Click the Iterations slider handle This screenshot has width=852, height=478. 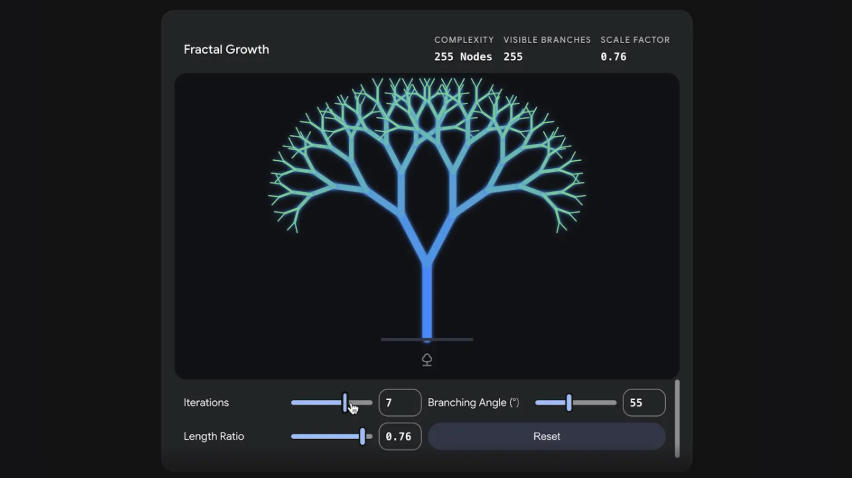(345, 403)
